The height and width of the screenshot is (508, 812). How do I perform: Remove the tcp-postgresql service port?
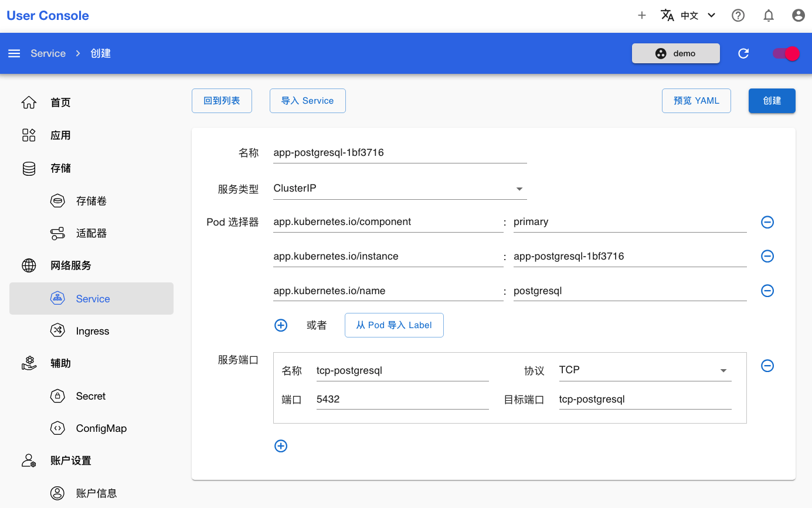point(767,366)
